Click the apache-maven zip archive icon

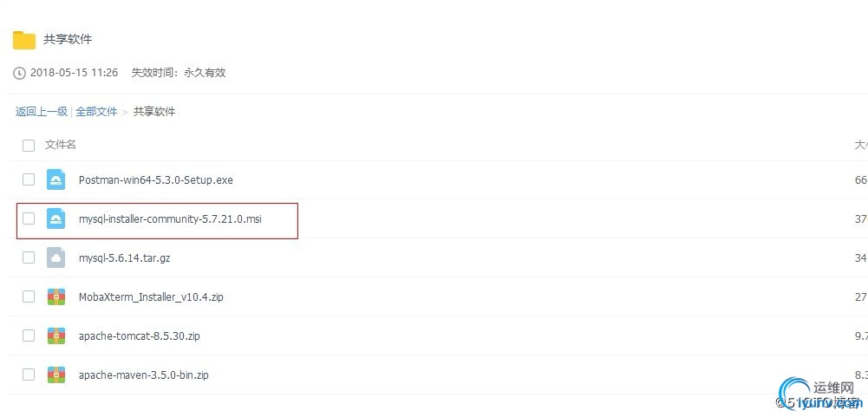(x=56, y=375)
